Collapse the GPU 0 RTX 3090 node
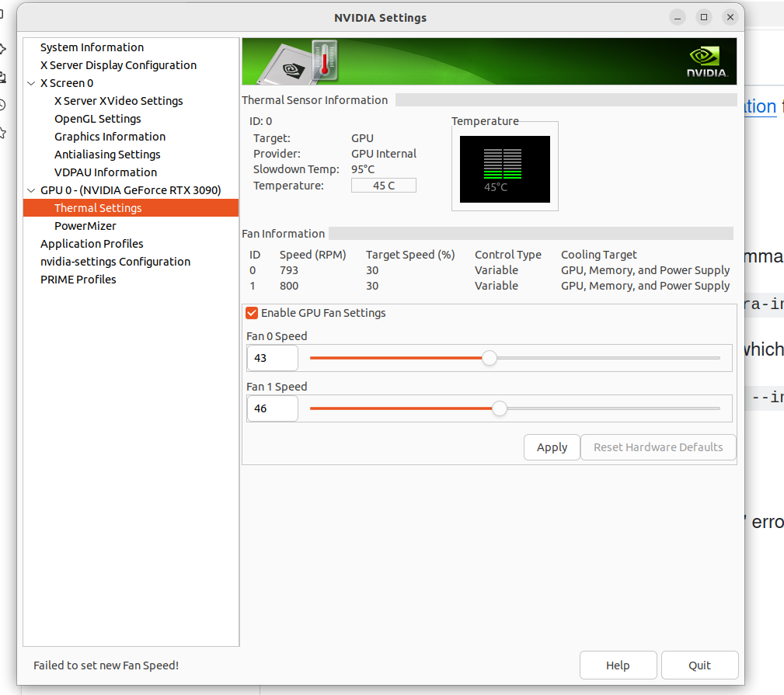 coord(31,190)
